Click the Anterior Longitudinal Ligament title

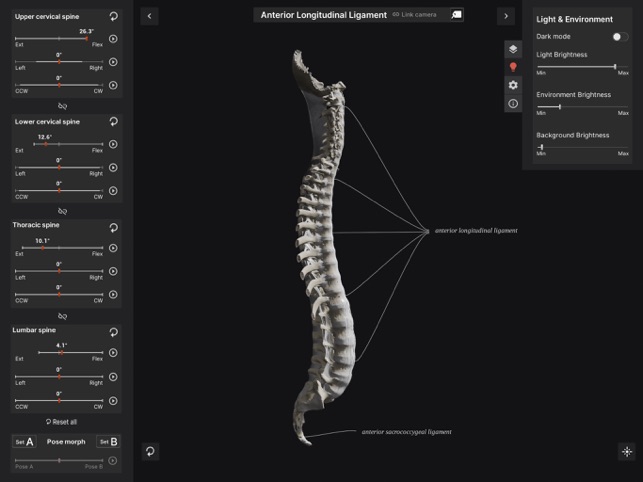click(323, 15)
